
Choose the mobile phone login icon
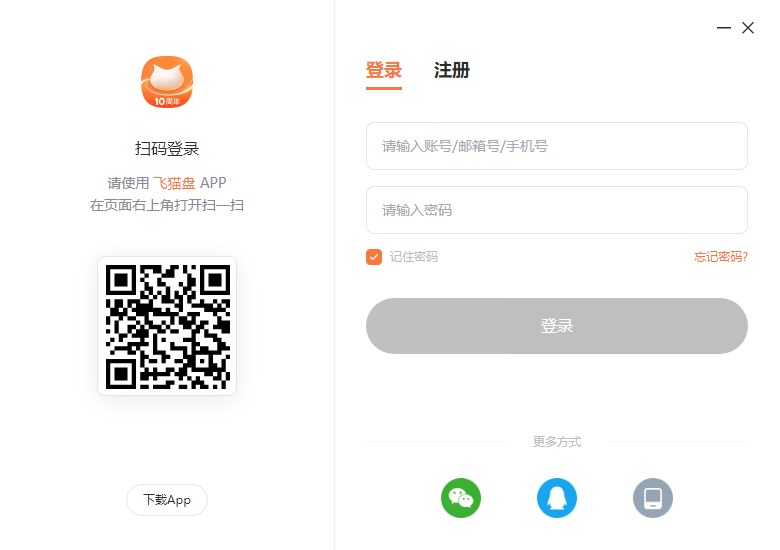(653, 498)
